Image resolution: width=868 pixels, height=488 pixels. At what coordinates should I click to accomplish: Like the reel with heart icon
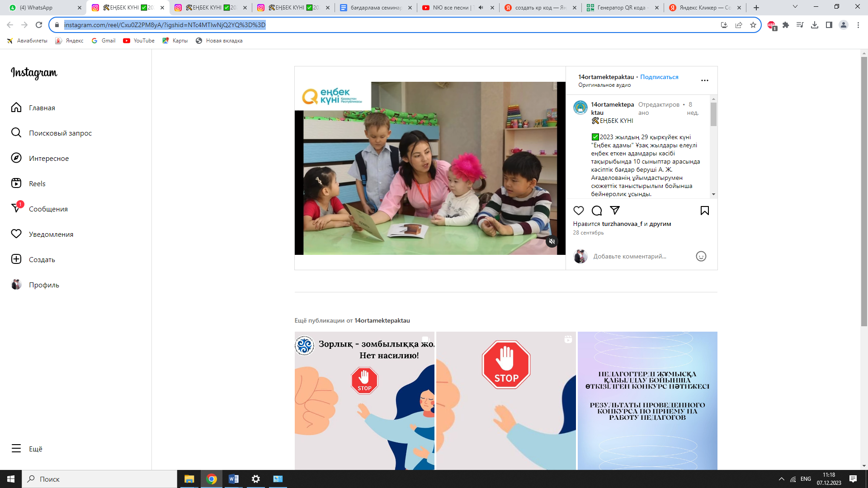578,211
